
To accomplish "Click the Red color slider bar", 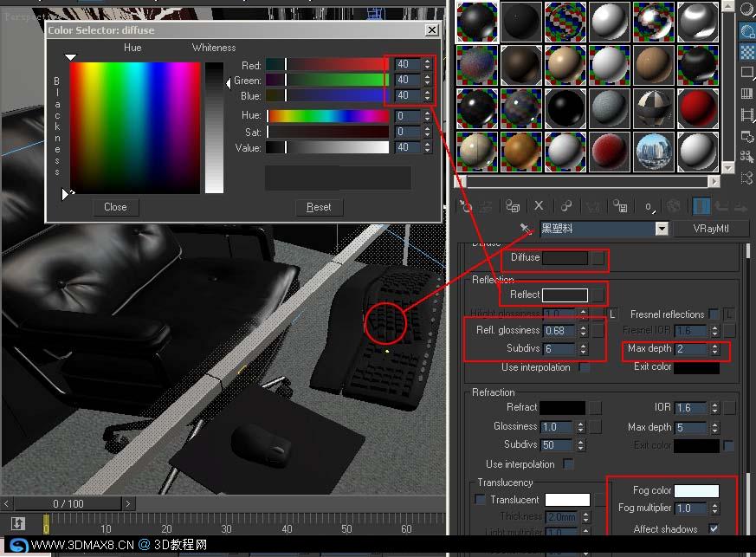I will point(328,65).
